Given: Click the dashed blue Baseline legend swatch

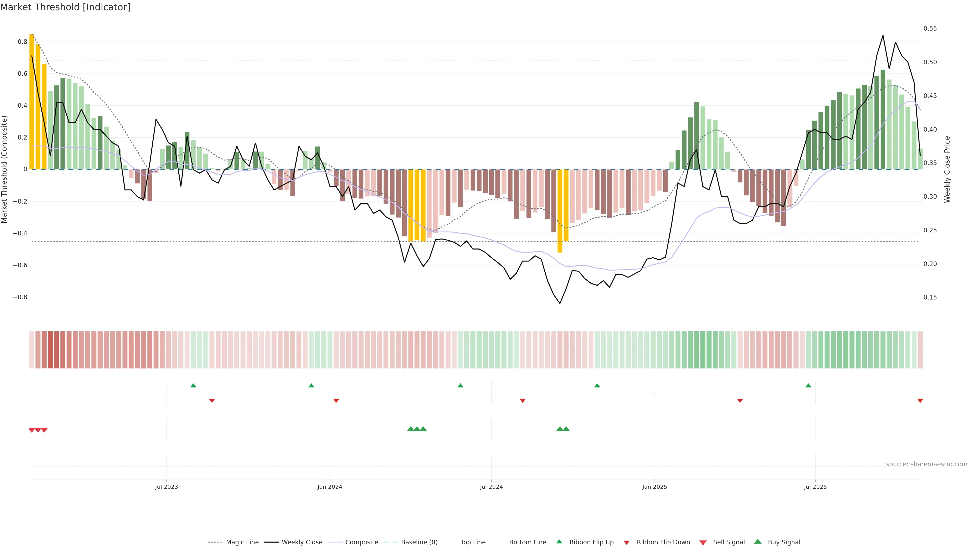Looking at the screenshot, I should tap(390, 542).
